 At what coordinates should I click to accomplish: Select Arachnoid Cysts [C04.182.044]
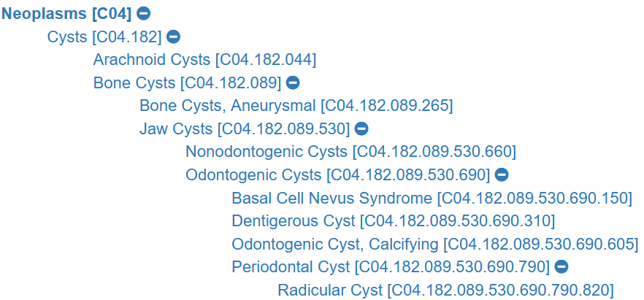204,60
